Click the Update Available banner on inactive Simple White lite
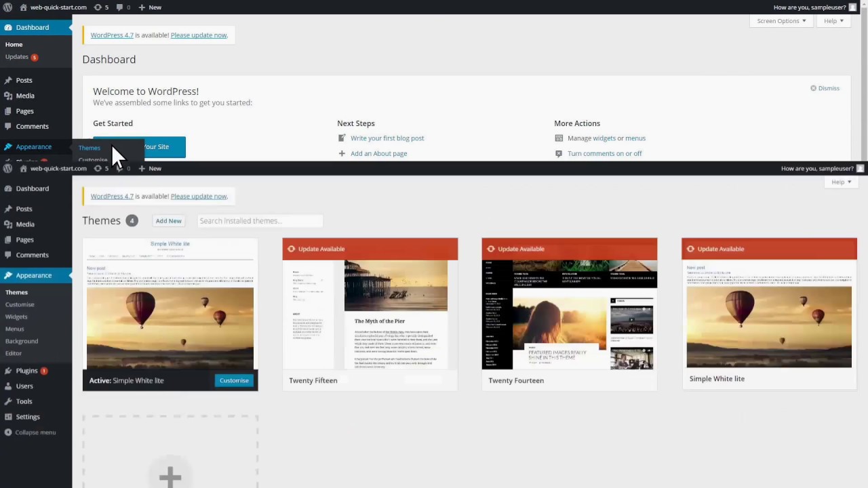Viewport: 868px width, 488px height. (770, 249)
